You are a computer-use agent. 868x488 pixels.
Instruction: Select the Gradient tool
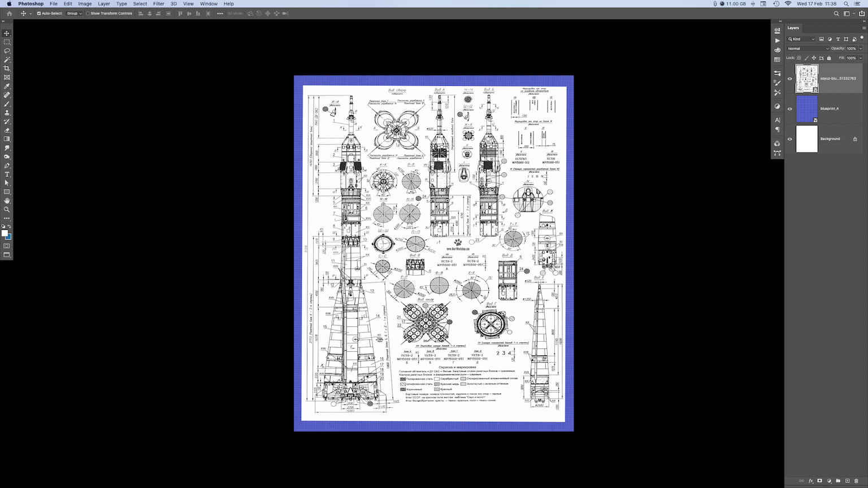point(7,139)
